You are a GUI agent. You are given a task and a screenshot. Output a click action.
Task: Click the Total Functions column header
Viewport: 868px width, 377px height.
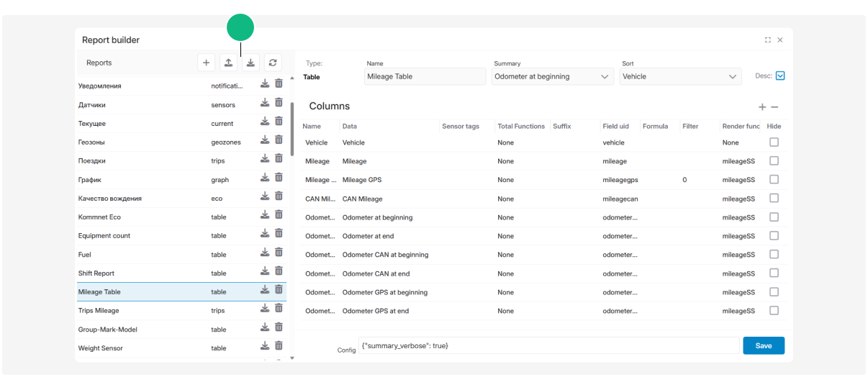(521, 126)
